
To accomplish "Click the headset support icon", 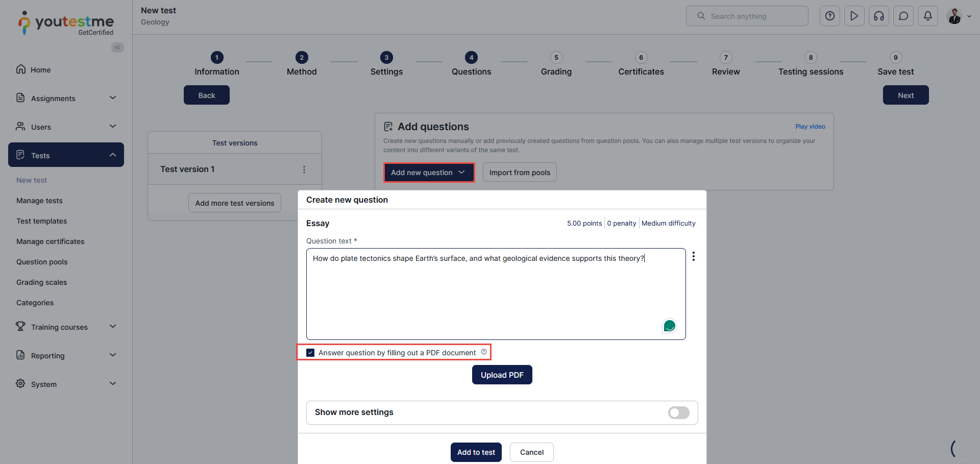I will (878, 16).
